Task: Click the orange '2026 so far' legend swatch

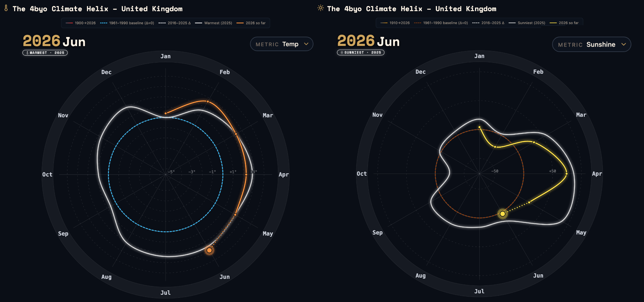Action: pos(240,23)
